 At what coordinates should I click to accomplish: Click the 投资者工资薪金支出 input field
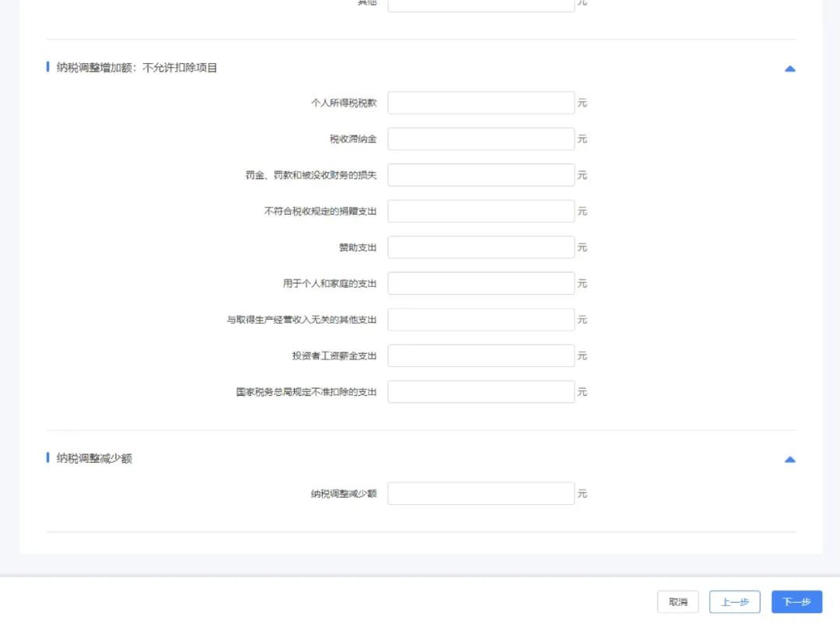(481, 356)
